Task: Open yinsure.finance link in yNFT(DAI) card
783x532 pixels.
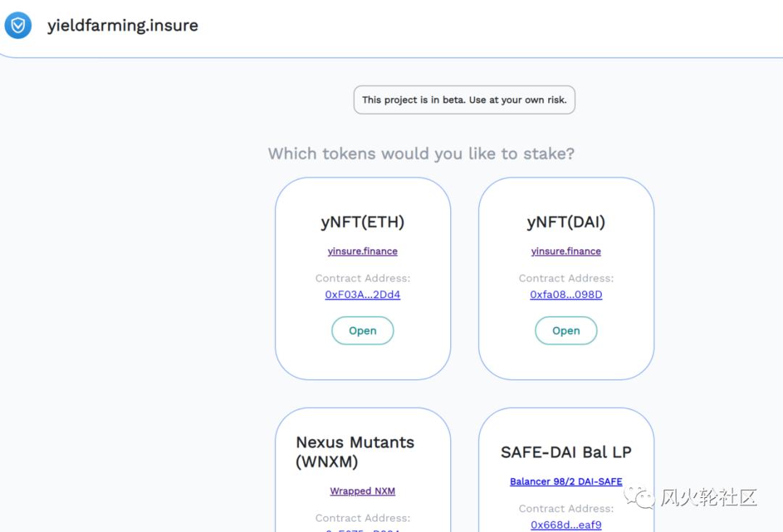Action: pos(565,252)
